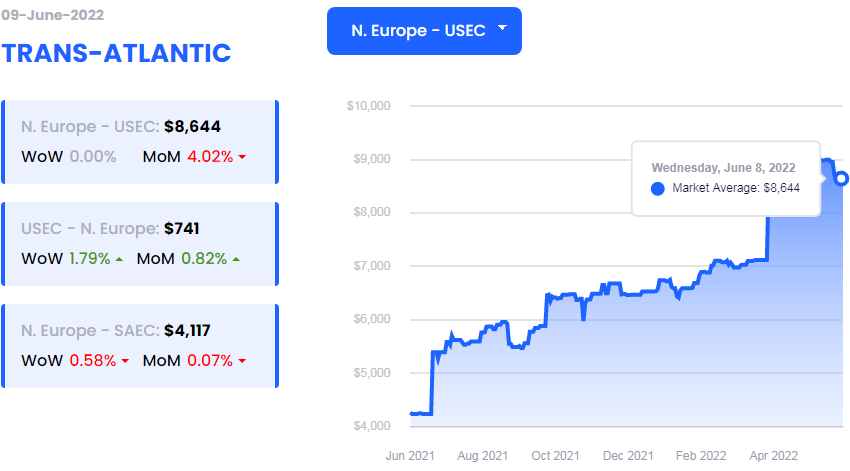Click the TRANS-ATLANTIC heading
The height and width of the screenshot is (471, 850).
click(116, 52)
